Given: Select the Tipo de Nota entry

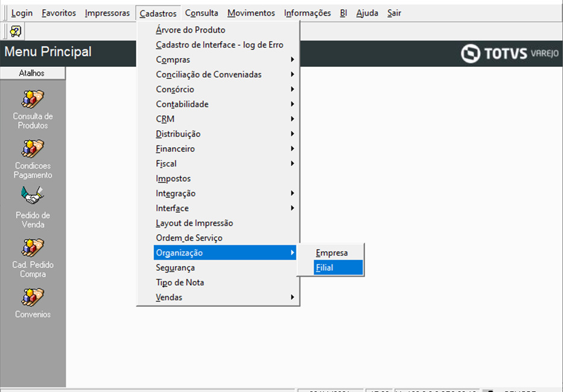Looking at the screenshot, I should pyautogui.click(x=226, y=282).
